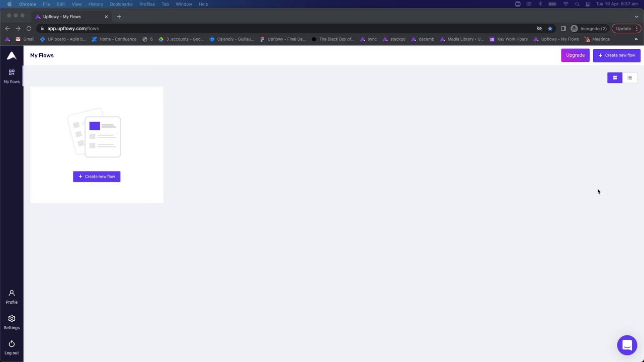Open the Edit menu
This screenshot has width=644, height=362.
click(61, 4)
